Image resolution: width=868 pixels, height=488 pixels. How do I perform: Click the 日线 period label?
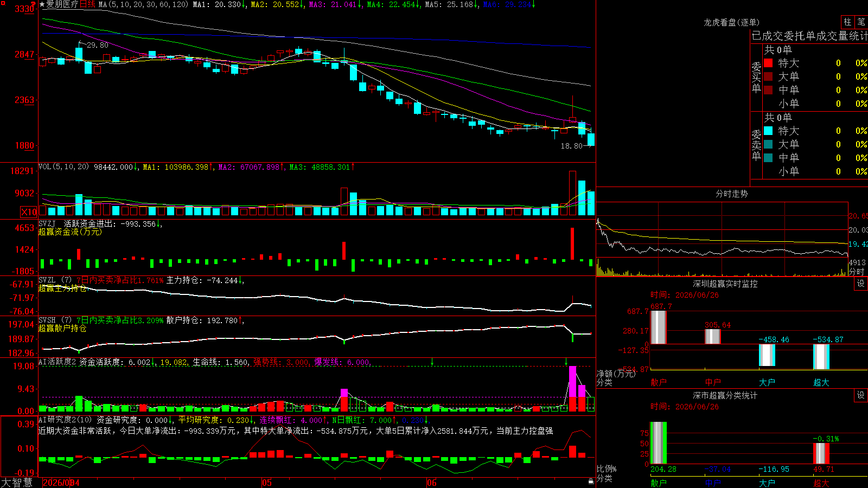tap(87, 4)
